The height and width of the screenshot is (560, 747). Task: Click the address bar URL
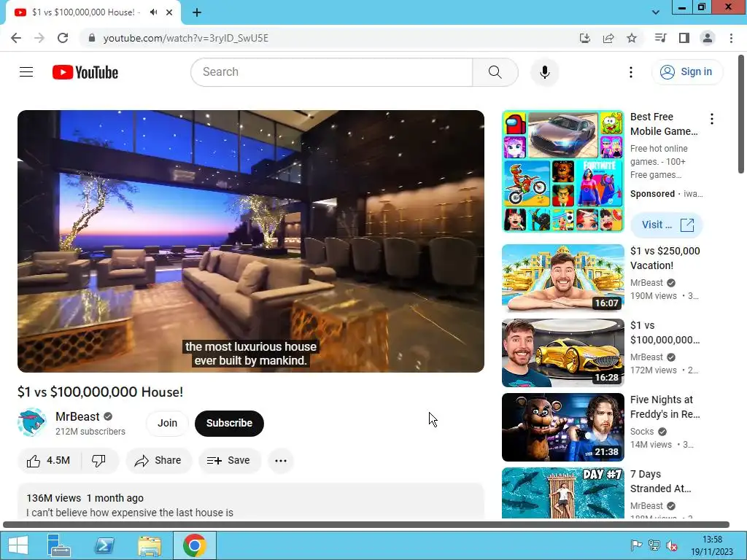[x=186, y=38]
